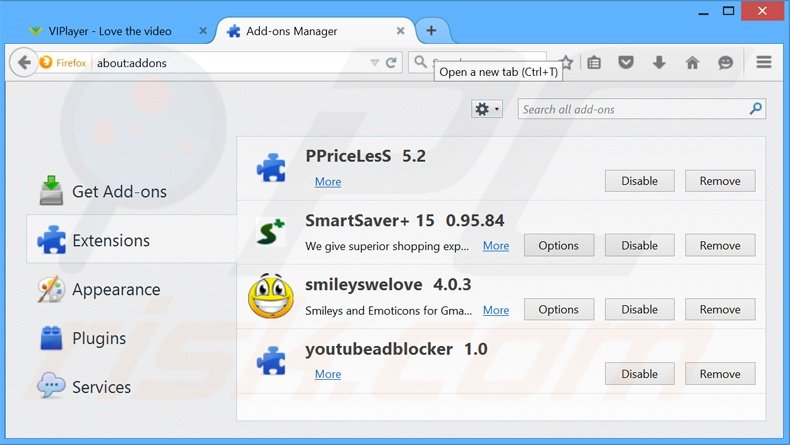Open a new tab with the plus button

[431, 31]
